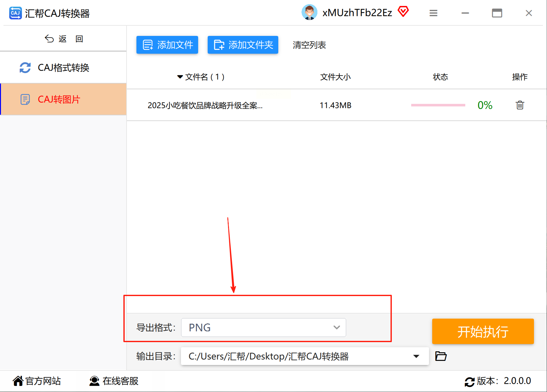Click 添加文件 button
This screenshot has height=392, width=547.
tap(167, 45)
